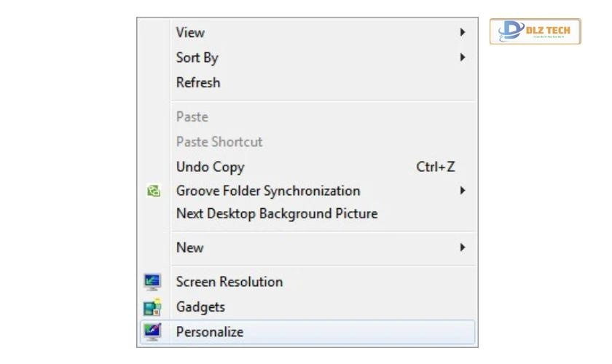This screenshot has height=364, width=612.
Task: Choose Next Desktop Background Picture
Action: point(276,213)
